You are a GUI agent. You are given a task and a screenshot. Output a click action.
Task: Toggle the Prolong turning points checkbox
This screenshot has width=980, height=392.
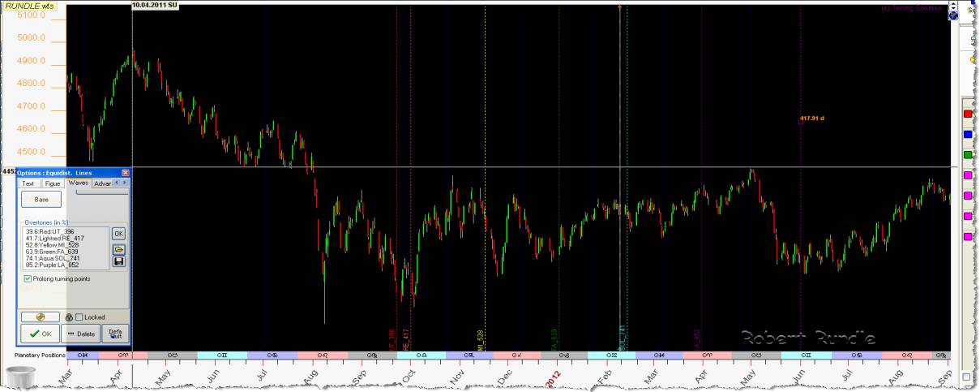(x=28, y=278)
